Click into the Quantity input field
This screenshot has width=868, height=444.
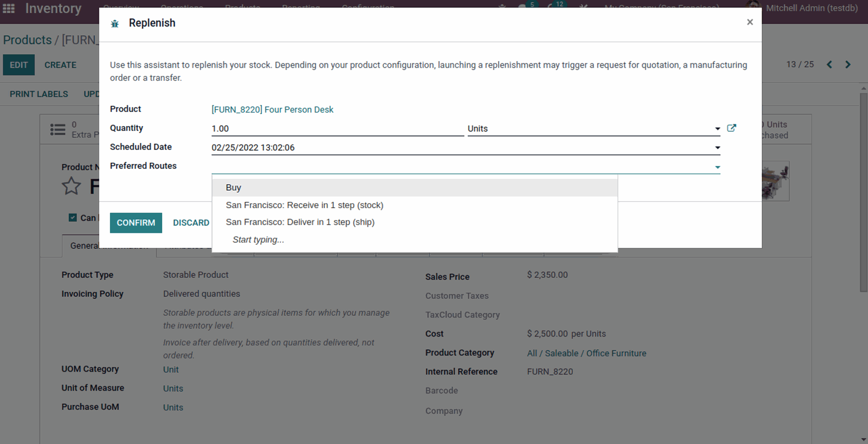click(337, 129)
